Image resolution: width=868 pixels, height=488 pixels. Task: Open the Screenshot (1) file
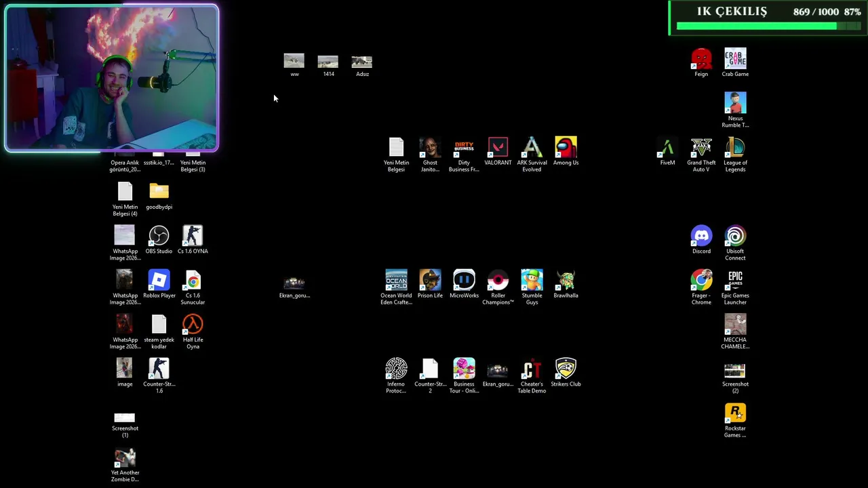pyautogui.click(x=125, y=418)
